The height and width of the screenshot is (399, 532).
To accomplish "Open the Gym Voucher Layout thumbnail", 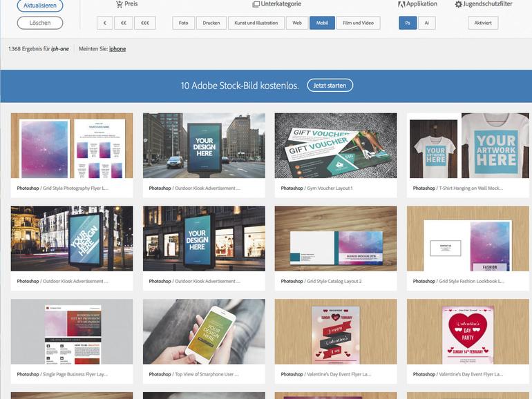I will (x=336, y=146).
